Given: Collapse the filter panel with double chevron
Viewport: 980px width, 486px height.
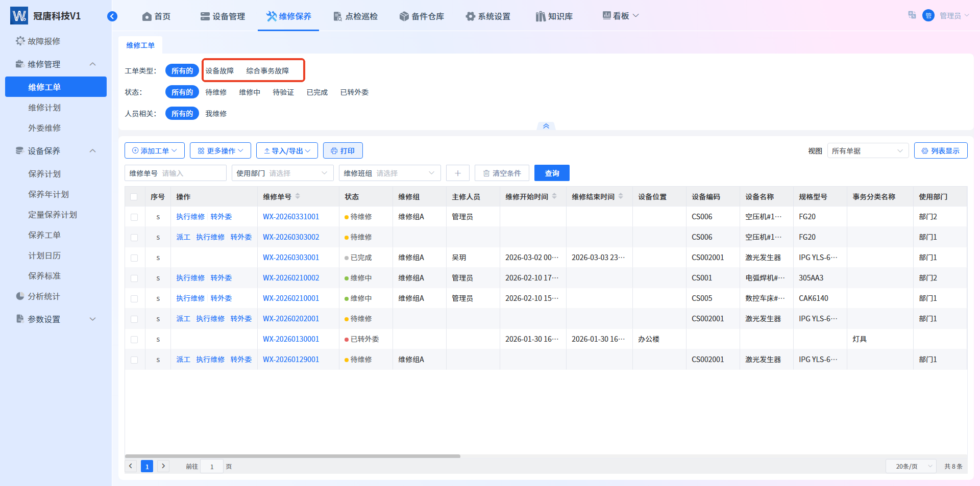Looking at the screenshot, I should [x=546, y=126].
